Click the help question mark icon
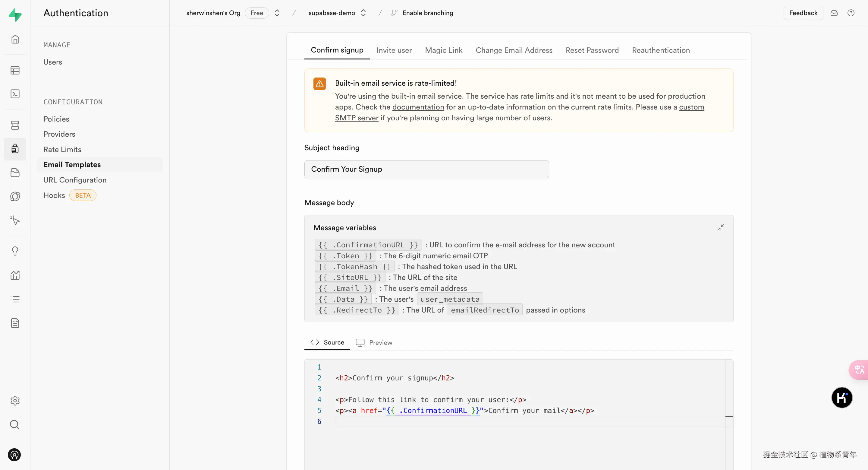The image size is (868, 470). pyautogui.click(x=851, y=13)
